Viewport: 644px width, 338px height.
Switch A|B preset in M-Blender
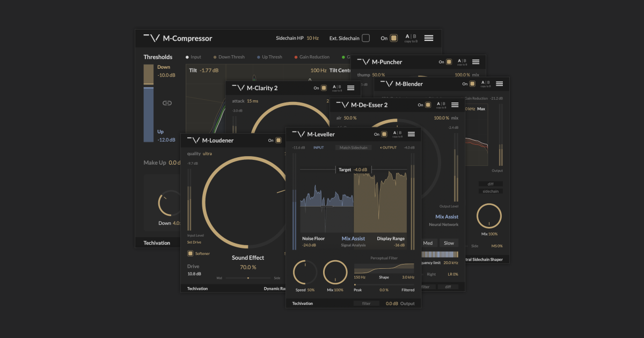pyautogui.click(x=486, y=84)
